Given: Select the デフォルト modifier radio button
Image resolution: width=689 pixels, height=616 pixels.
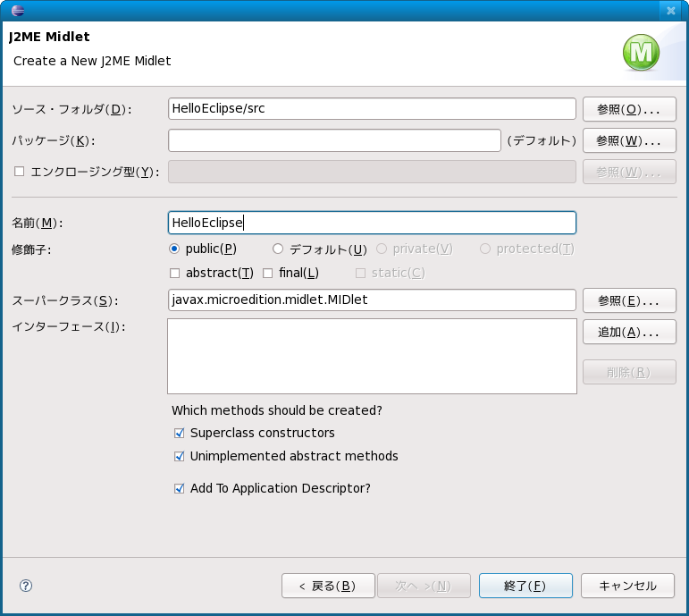Looking at the screenshot, I should [x=278, y=249].
